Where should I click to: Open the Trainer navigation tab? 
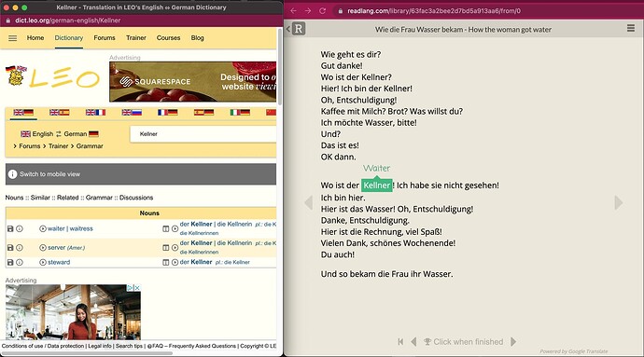[136, 38]
